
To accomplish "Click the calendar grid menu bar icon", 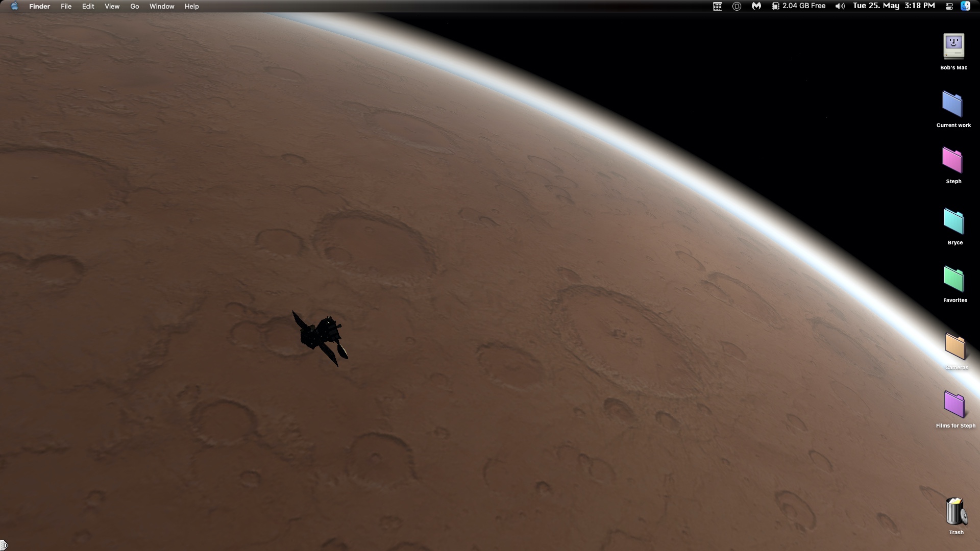I will [x=717, y=6].
